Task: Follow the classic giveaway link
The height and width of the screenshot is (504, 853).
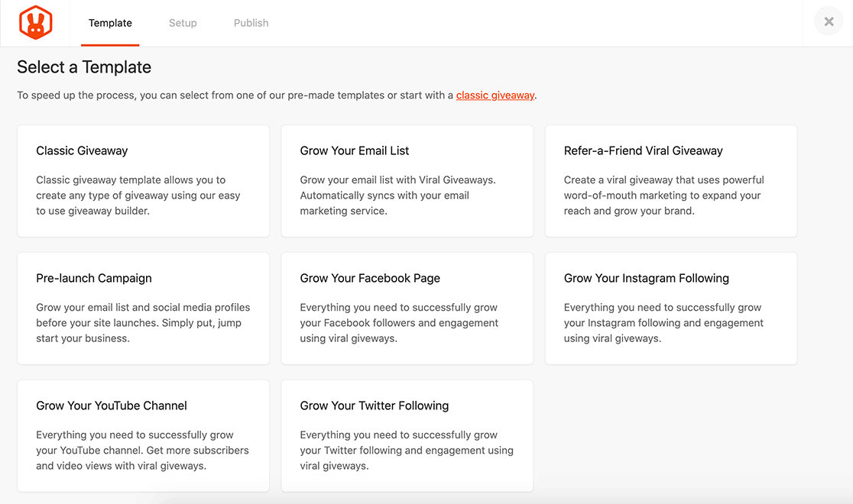Action: click(495, 95)
